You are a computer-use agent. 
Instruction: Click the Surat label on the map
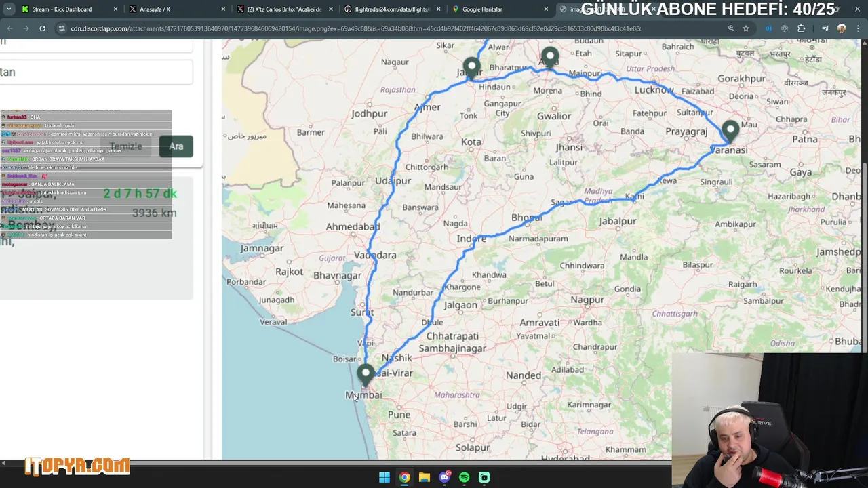coord(361,312)
